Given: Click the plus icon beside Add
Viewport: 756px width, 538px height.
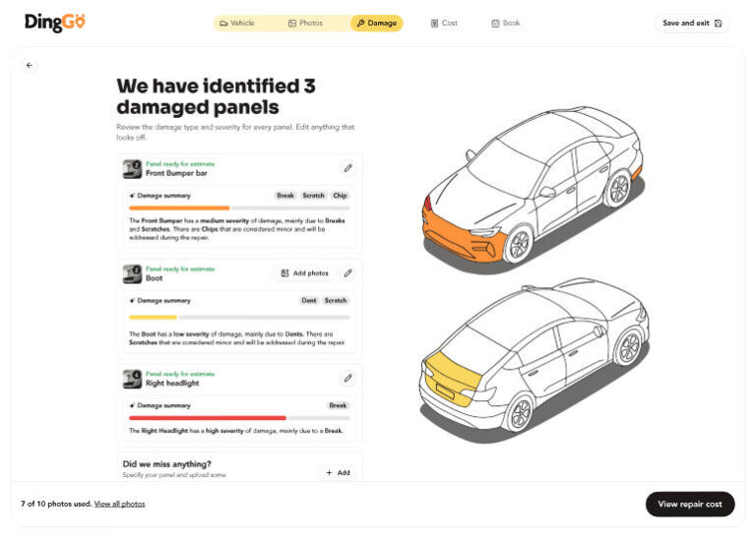Looking at the screenshot, I should click(330, 472).
